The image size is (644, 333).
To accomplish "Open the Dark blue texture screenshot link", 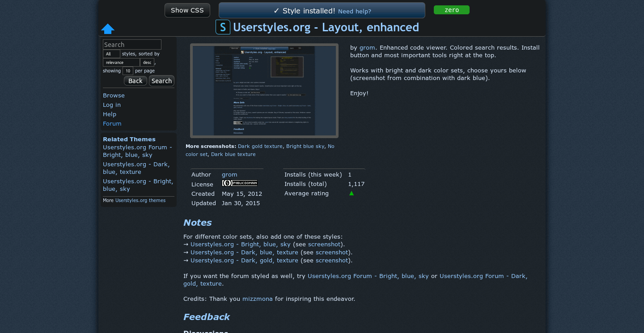I will pyautogui.click(x=233, y=154).
